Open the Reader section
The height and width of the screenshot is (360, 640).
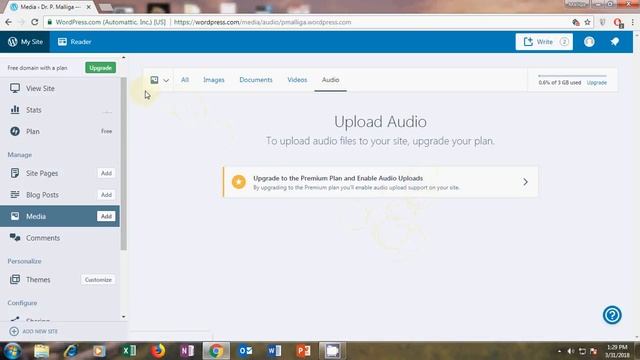coord(74,42)
